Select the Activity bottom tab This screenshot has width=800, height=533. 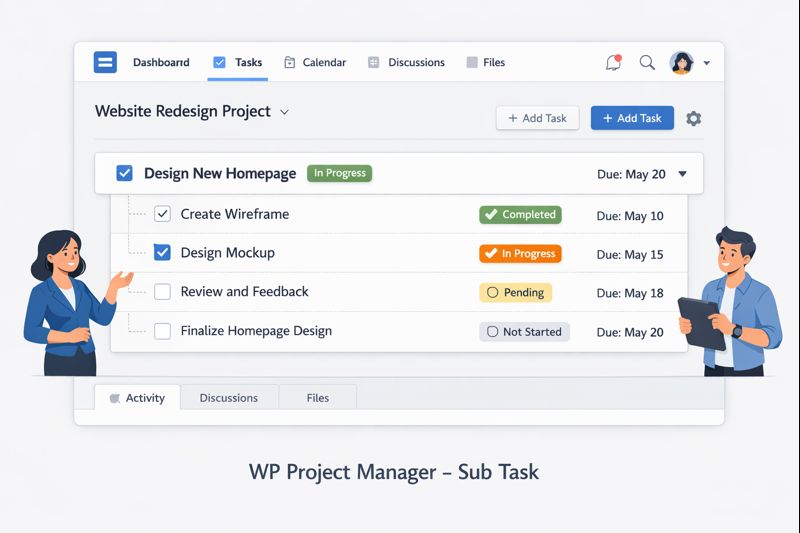pyautogui.click(x=137, y=397)
